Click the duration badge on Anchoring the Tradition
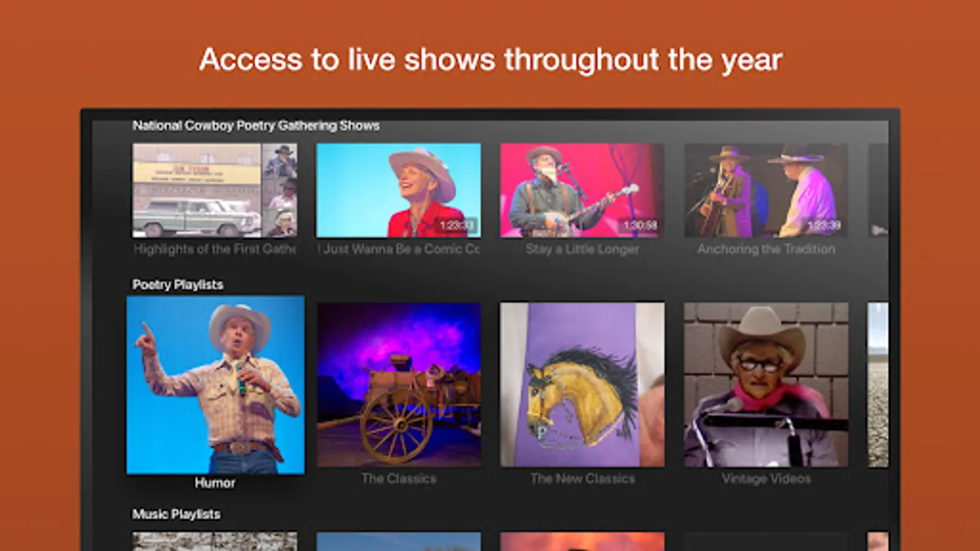The image size is (980, 551). tap(824, 226)
